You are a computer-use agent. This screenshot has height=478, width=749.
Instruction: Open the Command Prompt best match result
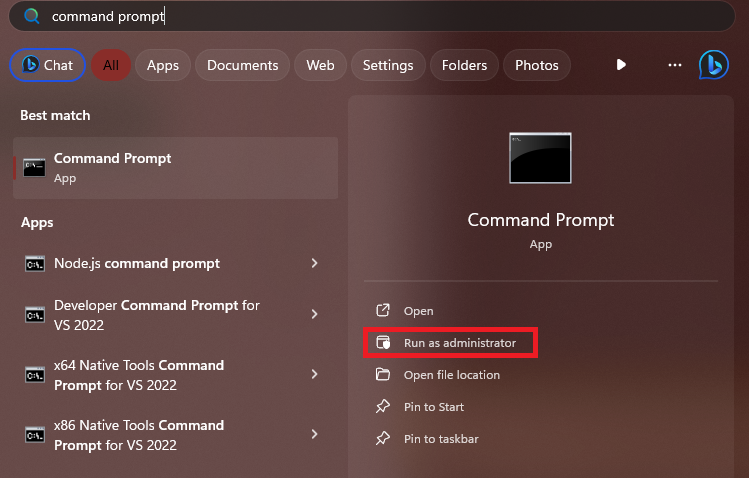(x=175, y=168)
